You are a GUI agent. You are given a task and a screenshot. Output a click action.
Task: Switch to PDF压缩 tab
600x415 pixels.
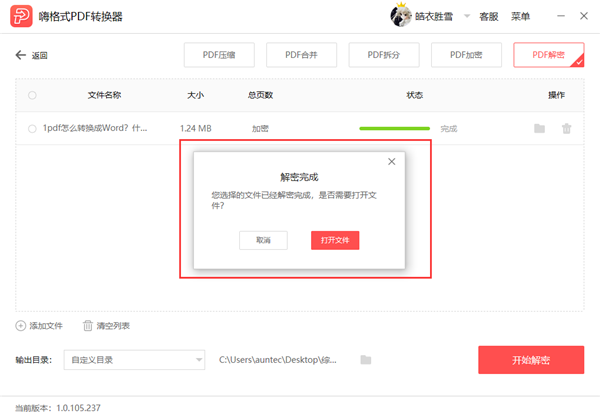219,55
